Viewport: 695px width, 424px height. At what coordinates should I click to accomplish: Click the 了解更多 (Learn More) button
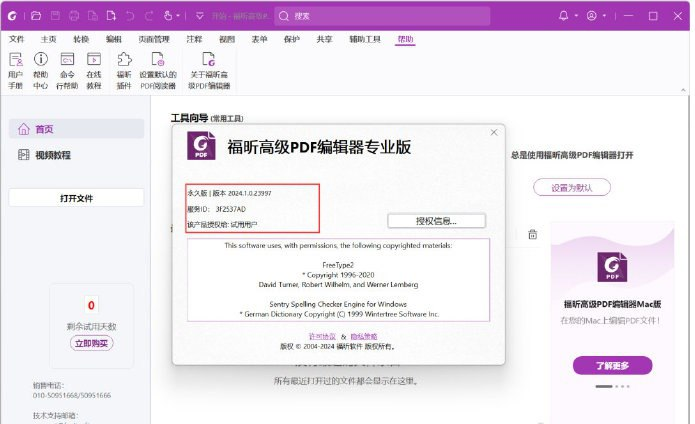click(612, 366)
